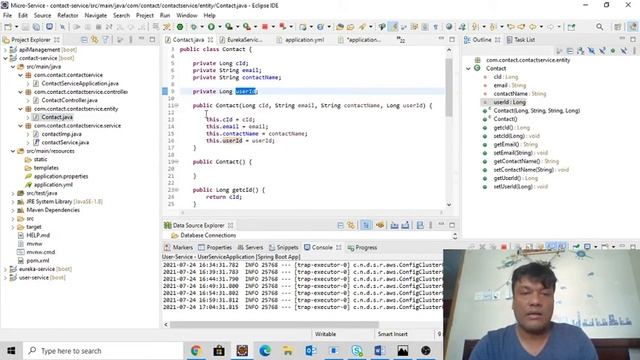Collapse the src/main/java folder

point(13,67)
